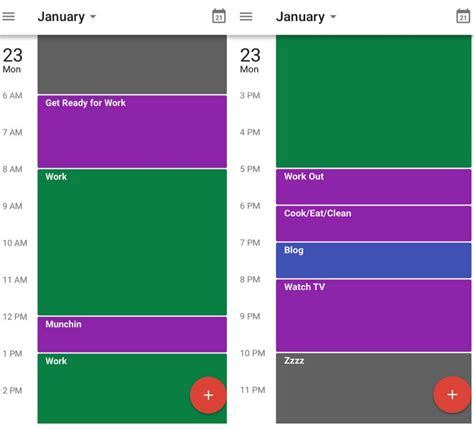Screen dimensions: 474x430
Task: Open the blue Blog event
Action: pos(374,260)
